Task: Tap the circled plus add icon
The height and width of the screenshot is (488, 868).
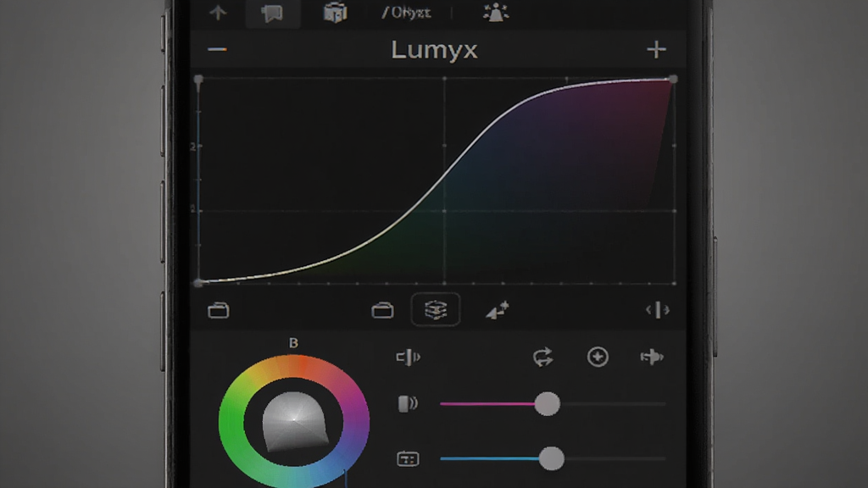Action: 598,357
